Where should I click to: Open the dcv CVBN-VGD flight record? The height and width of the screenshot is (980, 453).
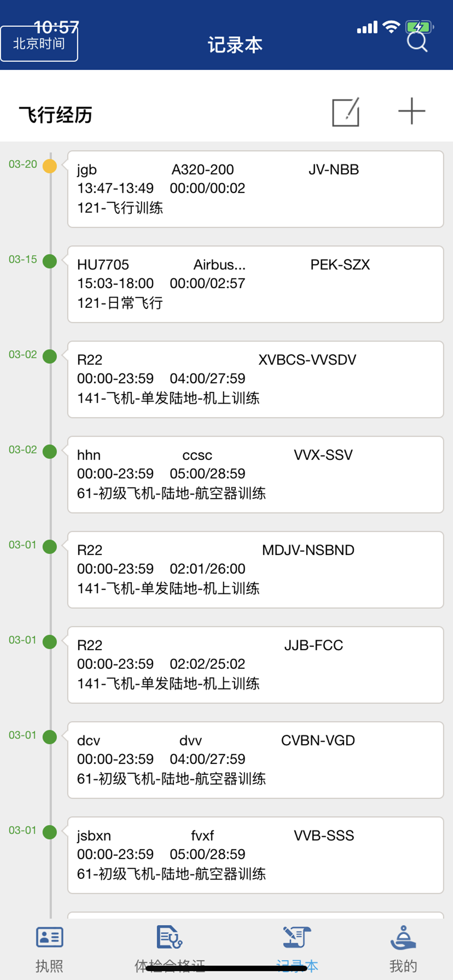tap(255, 760)
